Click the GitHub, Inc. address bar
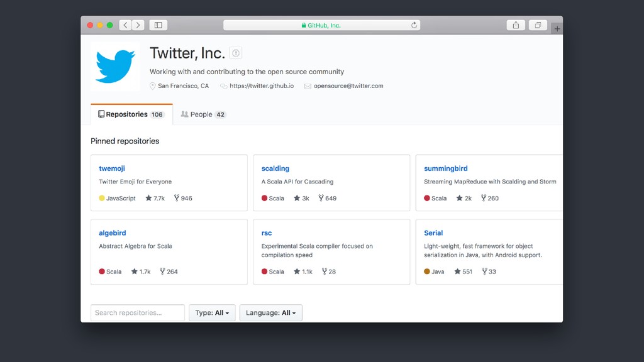 321,25
